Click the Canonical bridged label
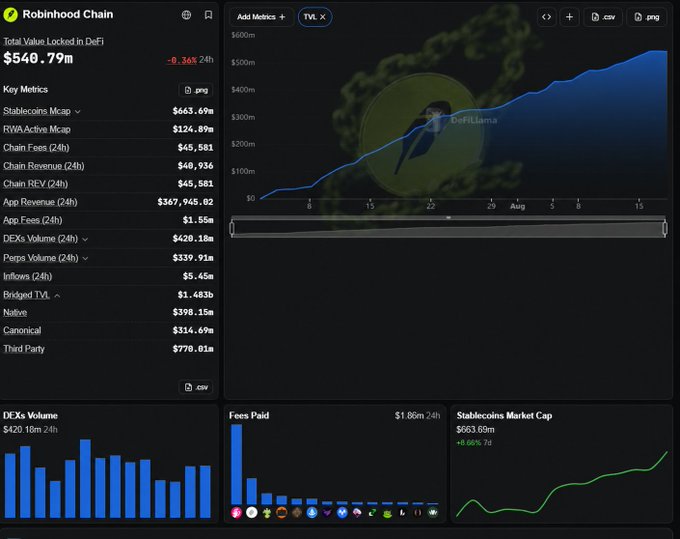Image resolution: width=680 pixels, height=539 pixels. coord(22,330)
